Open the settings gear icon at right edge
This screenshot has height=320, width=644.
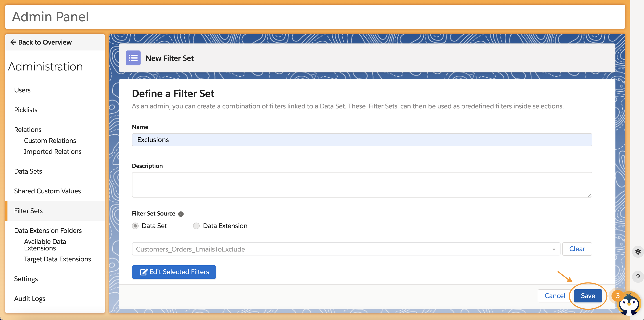[638, 251]
